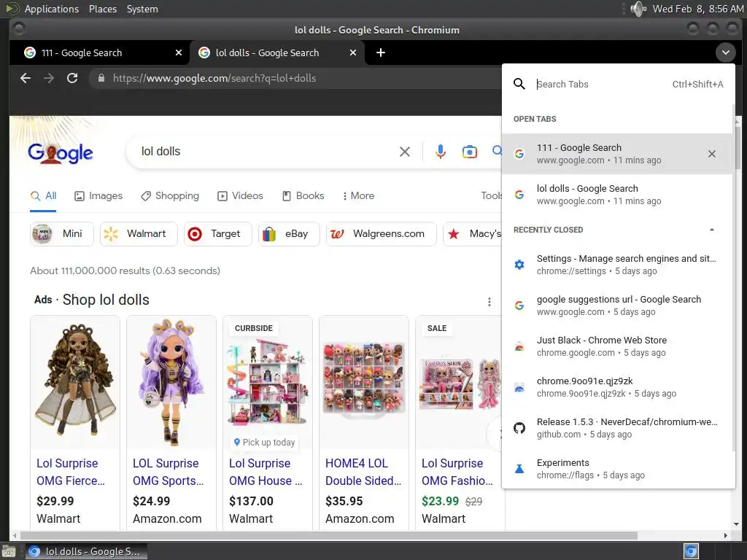Reopen the chrome.9oo91e.qjz9zk closed tab
747x560 pixels.
pyautogui.click(x=618, y=387)
